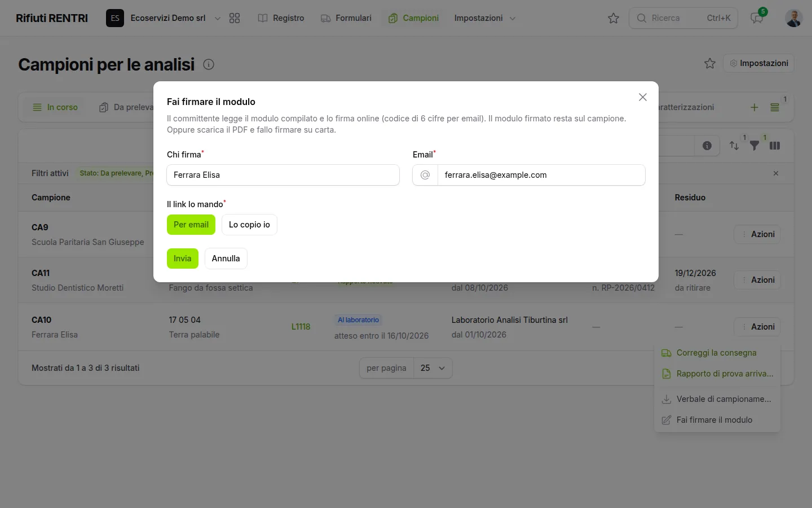
Task: Click the CA10 sample name
Action: click(x=42, y=320)
